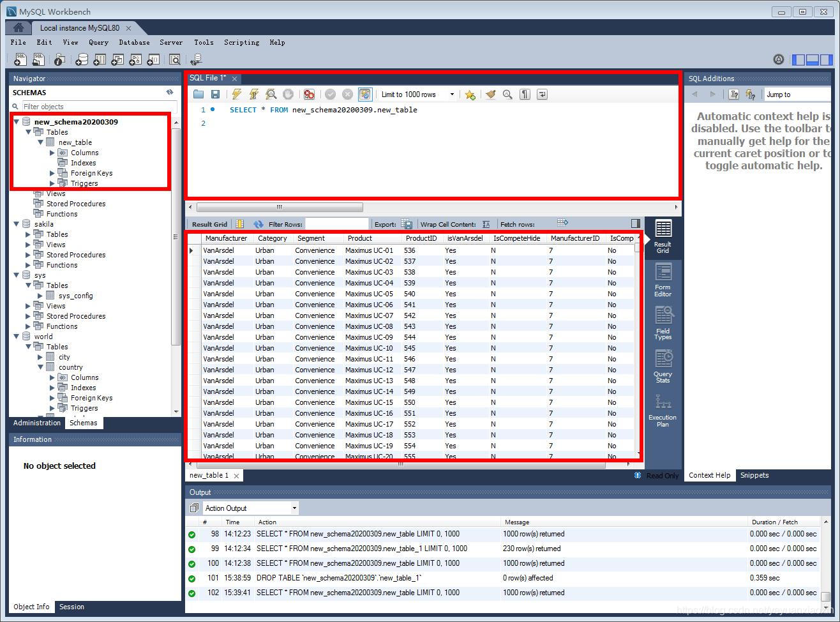This screenshot has width=840, height=622.
Task: Open the Scripting menu
Action: (x=241, y=42)
